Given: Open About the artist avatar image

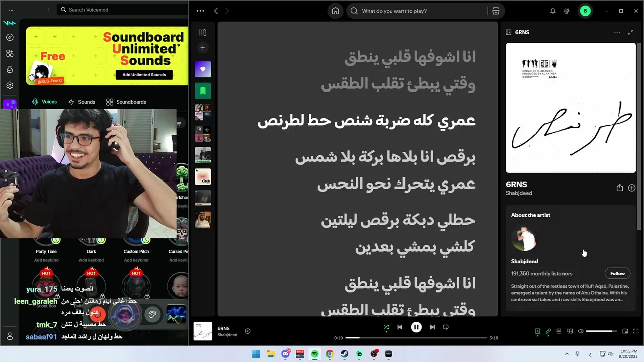Looking at the screenshot, I should tap(524, 239).
